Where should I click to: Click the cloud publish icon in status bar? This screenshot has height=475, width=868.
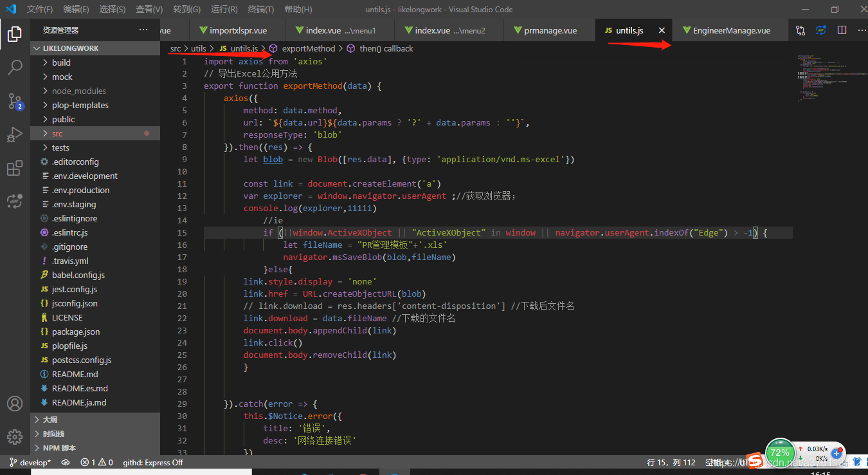click(x=66, y=462)
